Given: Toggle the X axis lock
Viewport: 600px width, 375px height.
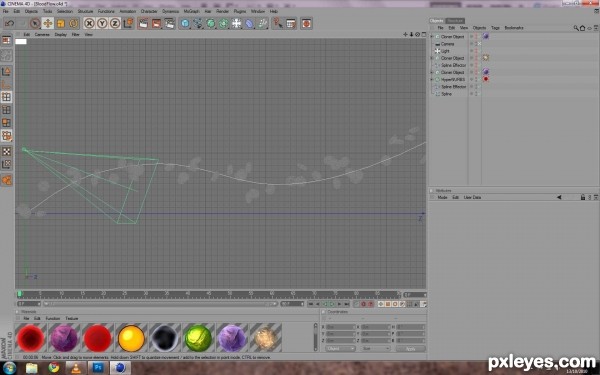Looking at the screenshot, I should (x=89, y=23).
